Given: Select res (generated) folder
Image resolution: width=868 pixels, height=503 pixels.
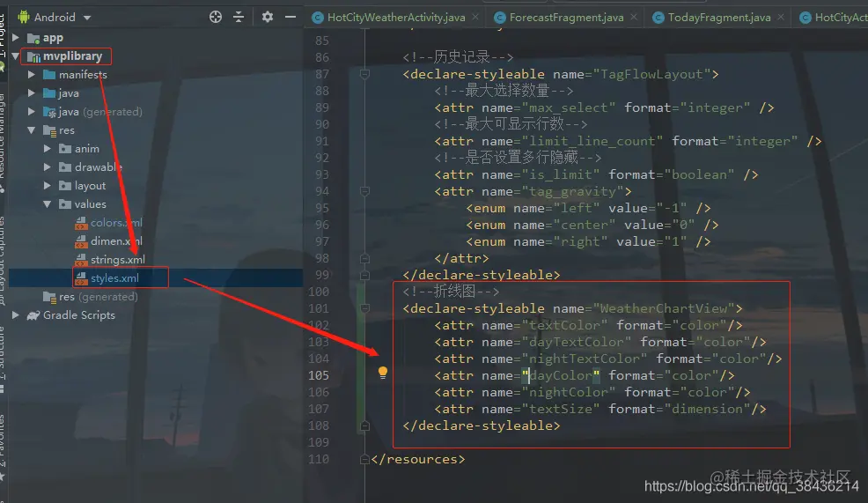Looking at the screenshot, I should pyautogui.click(x=99, y=296).
